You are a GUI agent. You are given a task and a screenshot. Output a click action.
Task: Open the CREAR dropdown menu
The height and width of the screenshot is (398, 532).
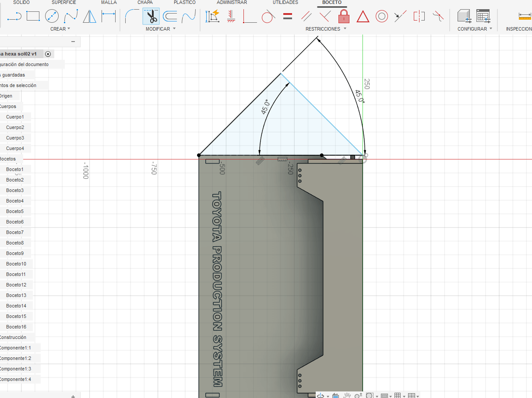60,29
